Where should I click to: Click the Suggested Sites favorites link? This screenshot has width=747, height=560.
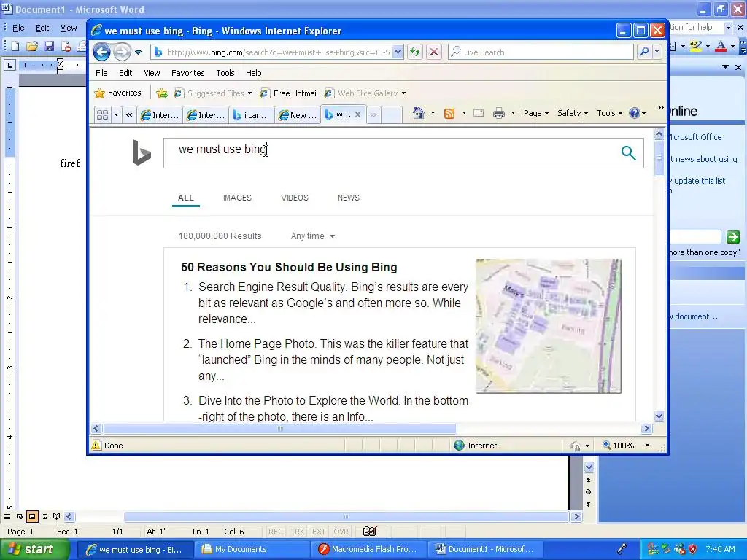click(x=212, y=93)
